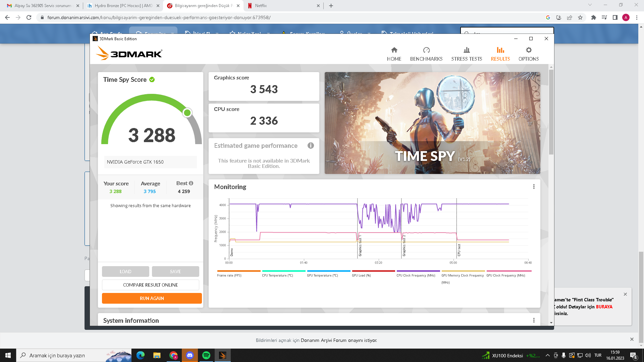The width and height of the screenshot is (644, 362).
Task: Click the Windows taskbar search box
Action: click(74, 355)
